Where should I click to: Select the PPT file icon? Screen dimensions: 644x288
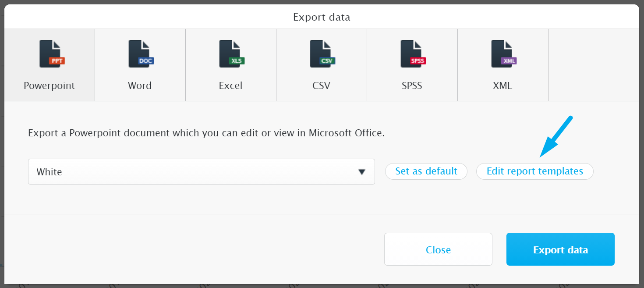pos(51,54)
